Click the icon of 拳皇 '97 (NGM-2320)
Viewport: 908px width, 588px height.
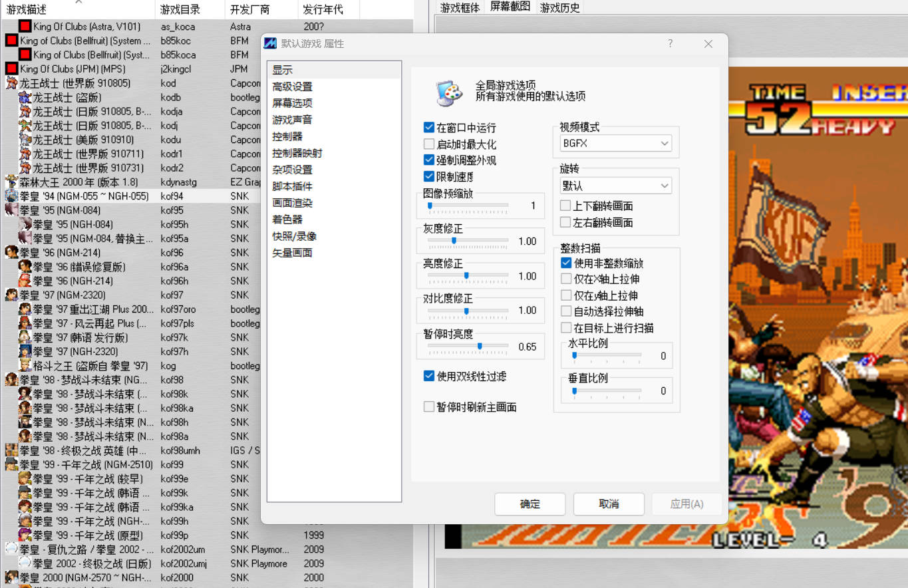click(x=11, y=295)
